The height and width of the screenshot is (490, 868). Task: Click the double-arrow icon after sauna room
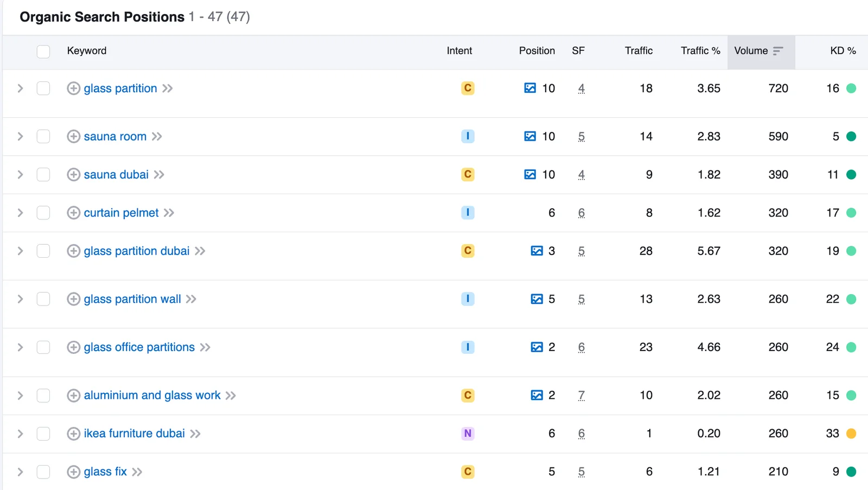click(157, 137)
